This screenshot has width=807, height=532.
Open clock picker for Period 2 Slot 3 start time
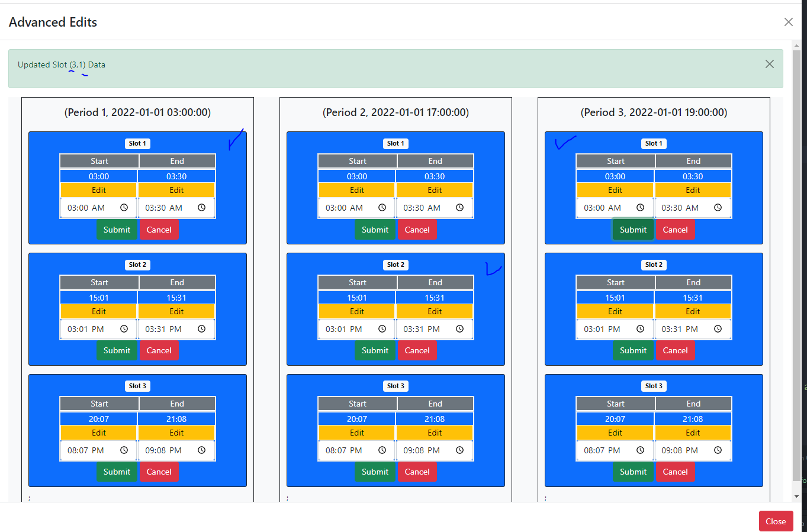(382, 450)
